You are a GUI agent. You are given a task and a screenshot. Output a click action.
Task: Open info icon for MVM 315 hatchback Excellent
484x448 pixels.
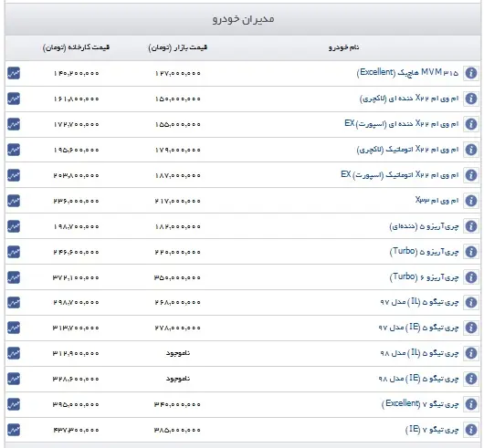tap(470, 73)
